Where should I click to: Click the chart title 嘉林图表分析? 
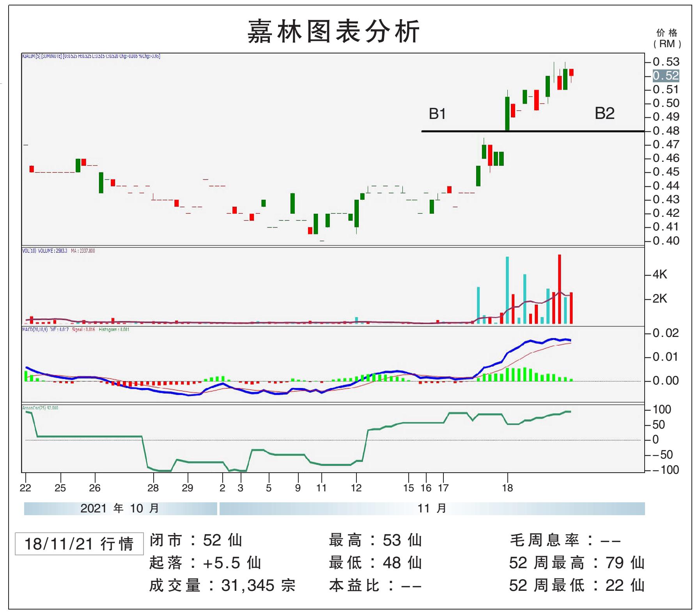333,31
